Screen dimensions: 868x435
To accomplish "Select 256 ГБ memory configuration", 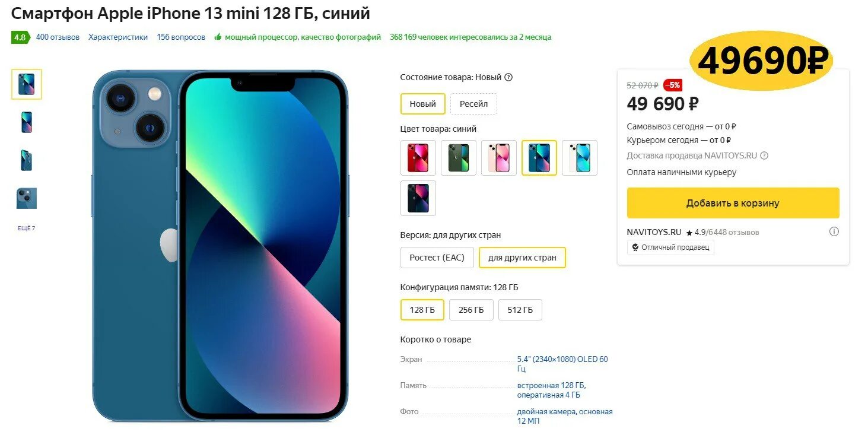I will pos(471,310).
